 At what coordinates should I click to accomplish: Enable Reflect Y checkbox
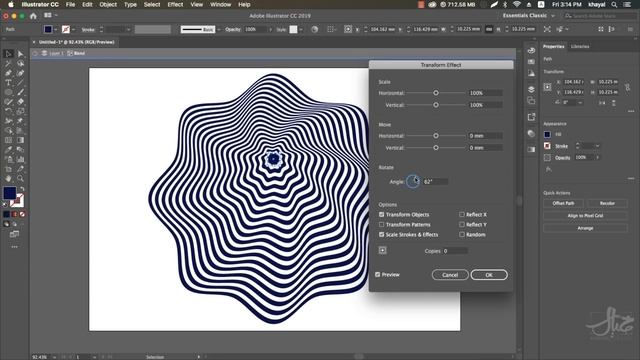[462, 224]
